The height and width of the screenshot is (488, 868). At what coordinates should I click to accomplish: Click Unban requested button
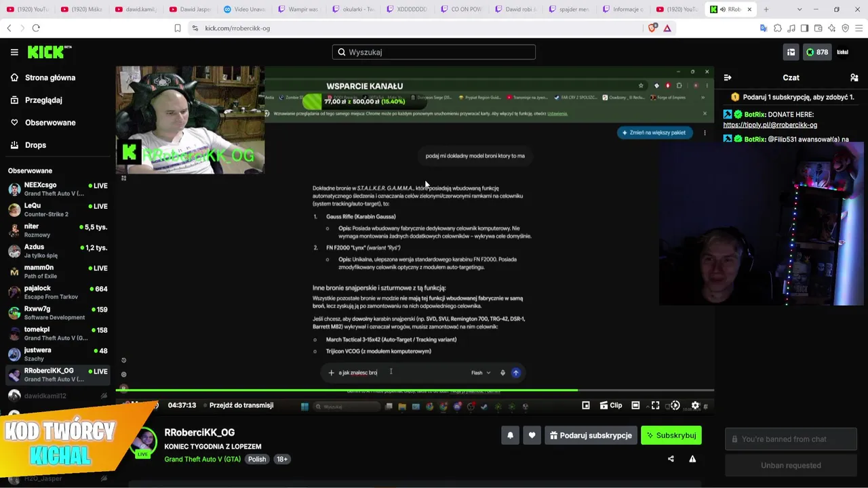click(791, 465)
